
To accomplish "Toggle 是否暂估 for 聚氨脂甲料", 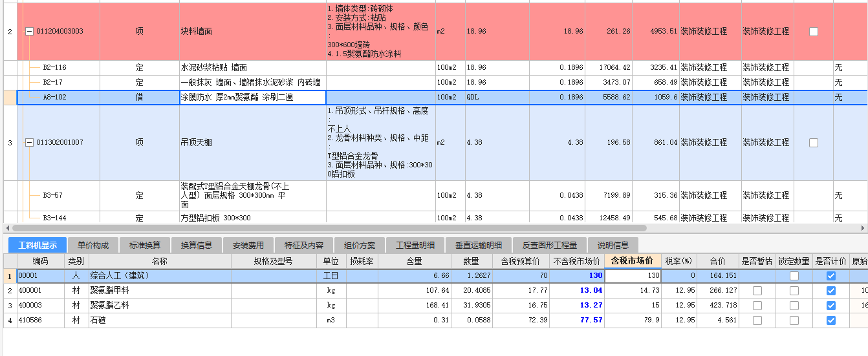I will click(x=757, y=291).
